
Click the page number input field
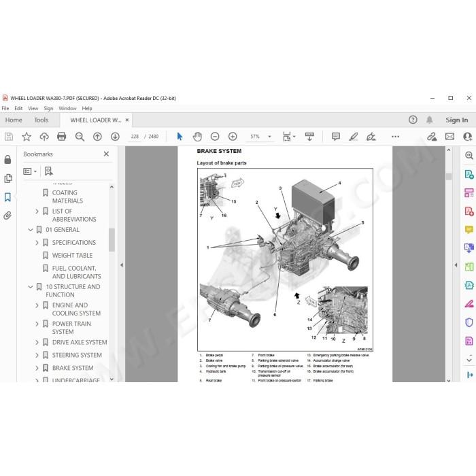point(135,137)
